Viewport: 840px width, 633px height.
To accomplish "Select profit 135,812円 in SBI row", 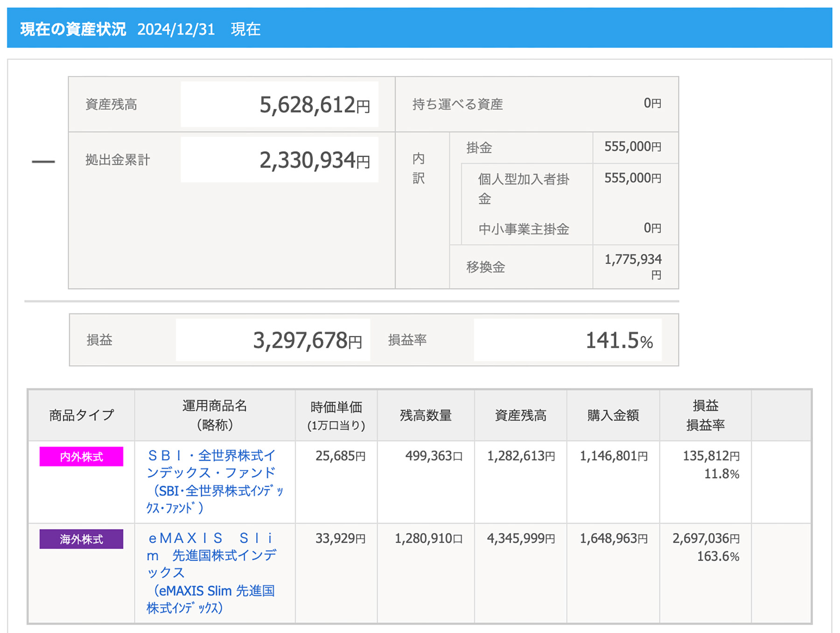I will click(711, 456).
